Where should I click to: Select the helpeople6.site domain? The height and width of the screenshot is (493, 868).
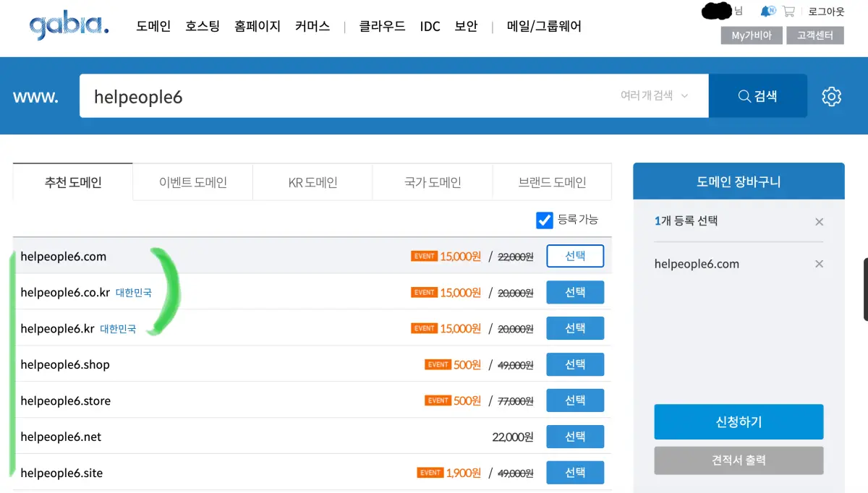(x=575, y=473)
